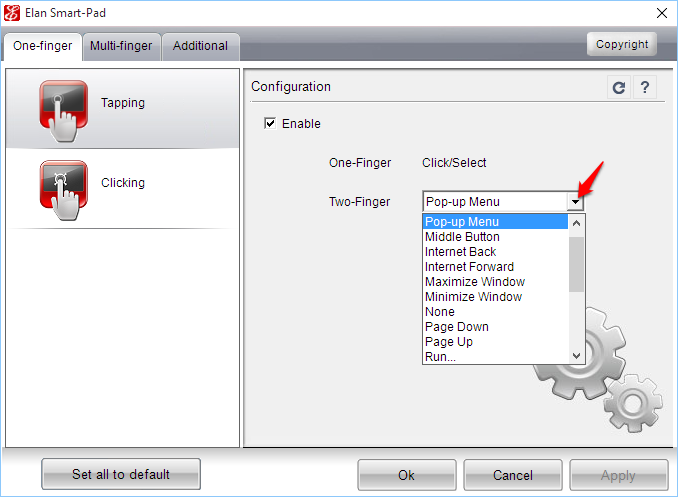Confirm with the Ok button
Screen dimensions: 678x497
tap(407, 475)
